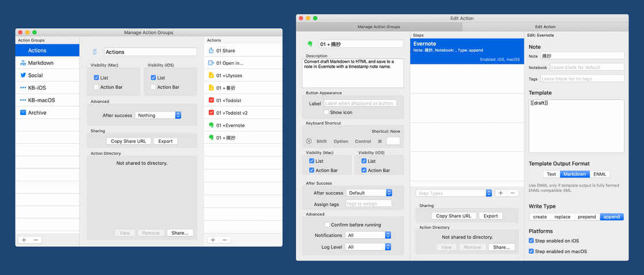Add a step with the plus button beside Step Types
Image resolution: width=644 pixels, height=275 pixels.
[x=501, y=193]
